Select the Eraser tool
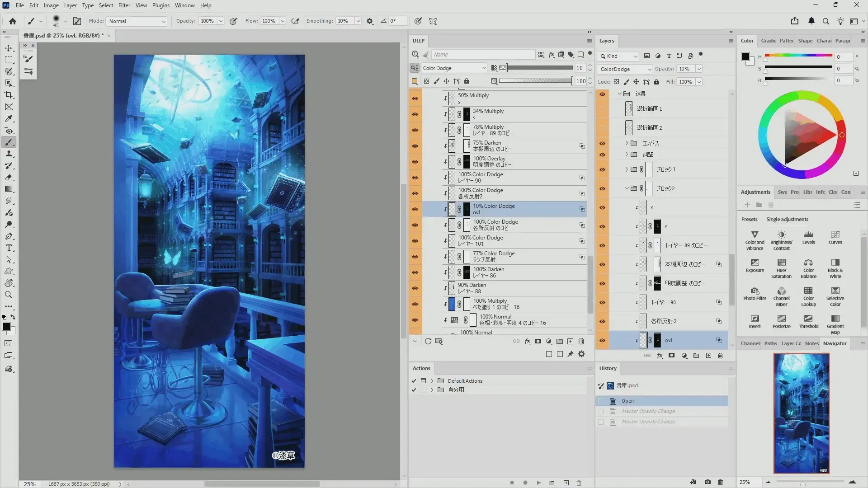The height and width of the screenshot is (488, 868). tap(9, 178)
